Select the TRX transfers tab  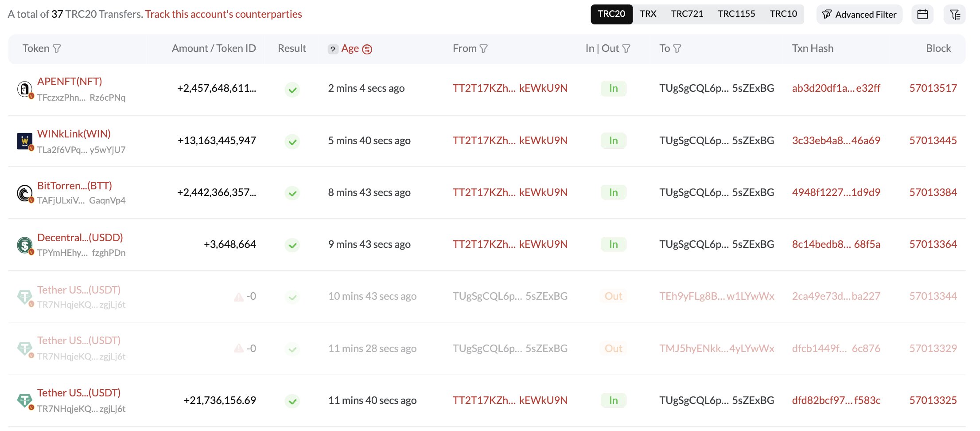[648, 14]
